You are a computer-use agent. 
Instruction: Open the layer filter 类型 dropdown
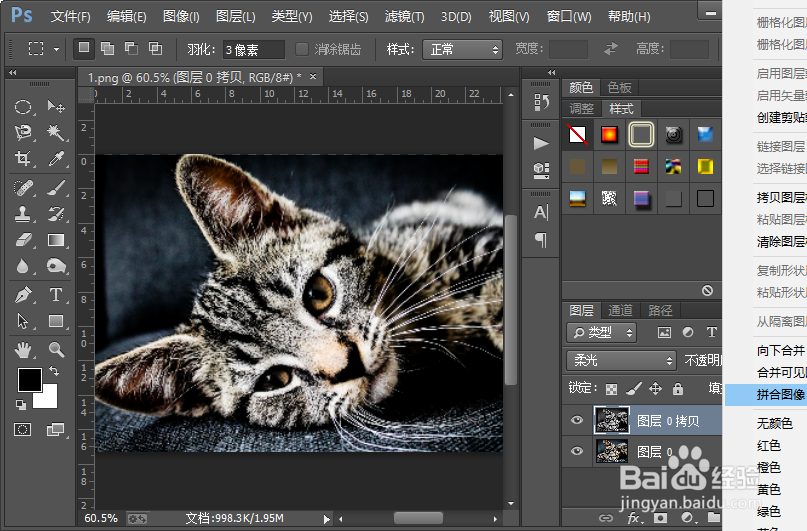click(x=602, y=332)
